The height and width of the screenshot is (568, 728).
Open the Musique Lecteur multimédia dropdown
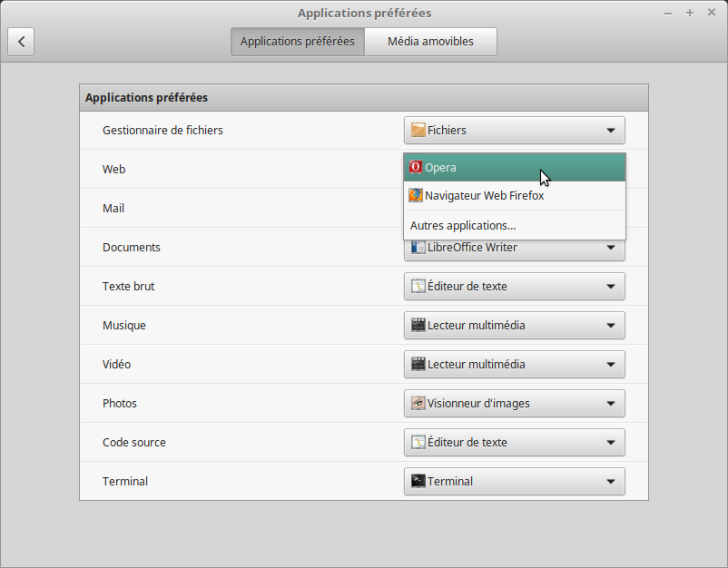coord(514,326)
